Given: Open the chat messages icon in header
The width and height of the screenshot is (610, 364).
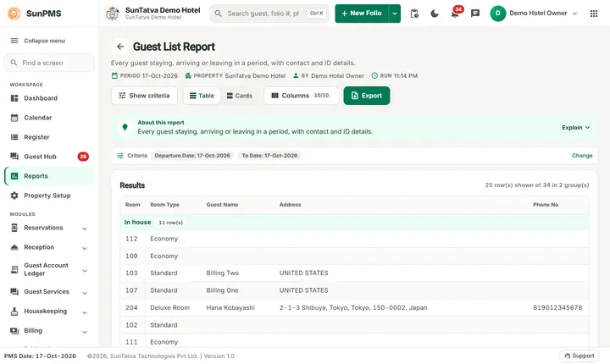Looking at the screenshot, I should 475,14.
